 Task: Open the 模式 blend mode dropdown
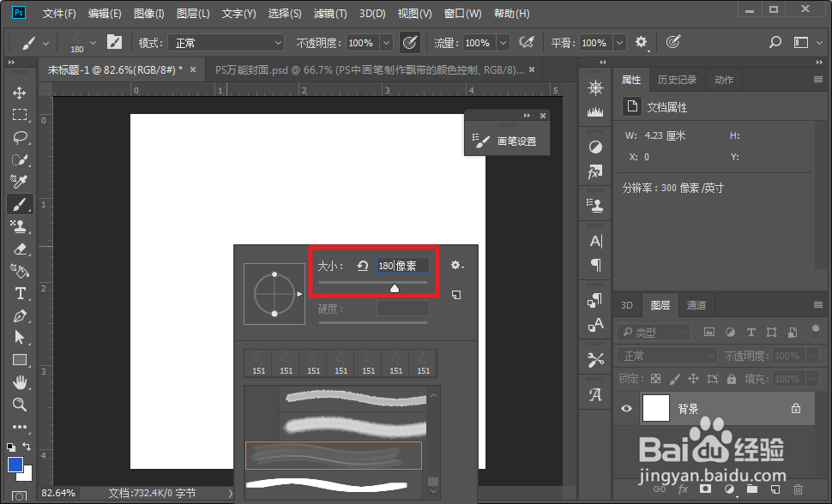coord(226,43)
